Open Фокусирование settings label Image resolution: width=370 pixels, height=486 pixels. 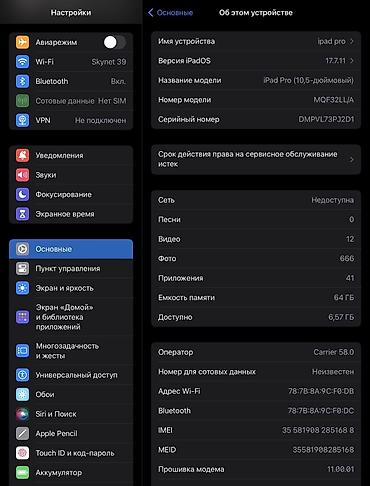(64, 195)
